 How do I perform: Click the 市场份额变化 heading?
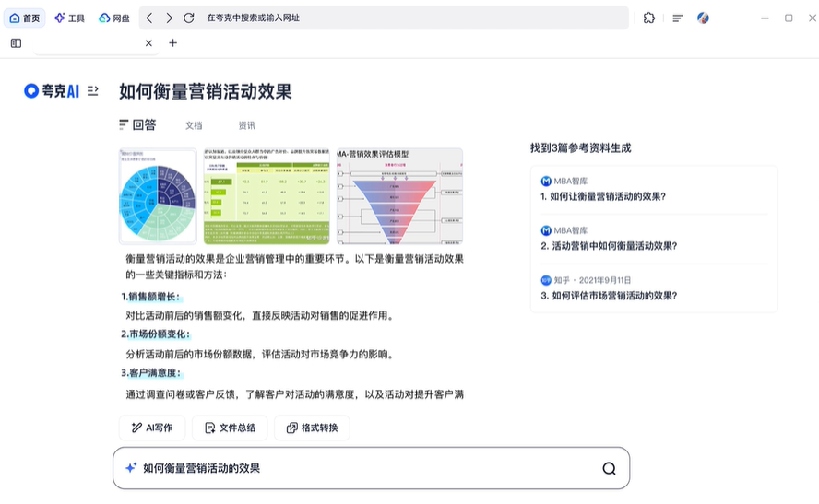pyautogui.click(x=156, y=334)
